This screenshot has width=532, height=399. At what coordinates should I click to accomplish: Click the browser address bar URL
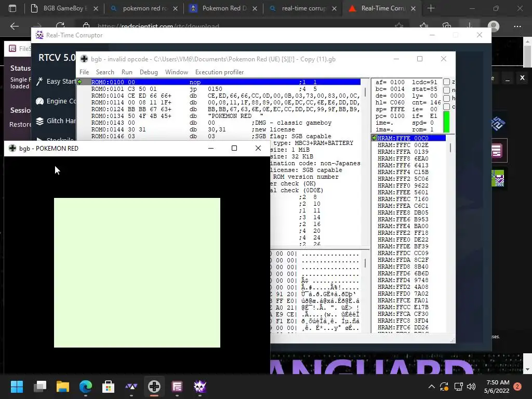(158, 26)
